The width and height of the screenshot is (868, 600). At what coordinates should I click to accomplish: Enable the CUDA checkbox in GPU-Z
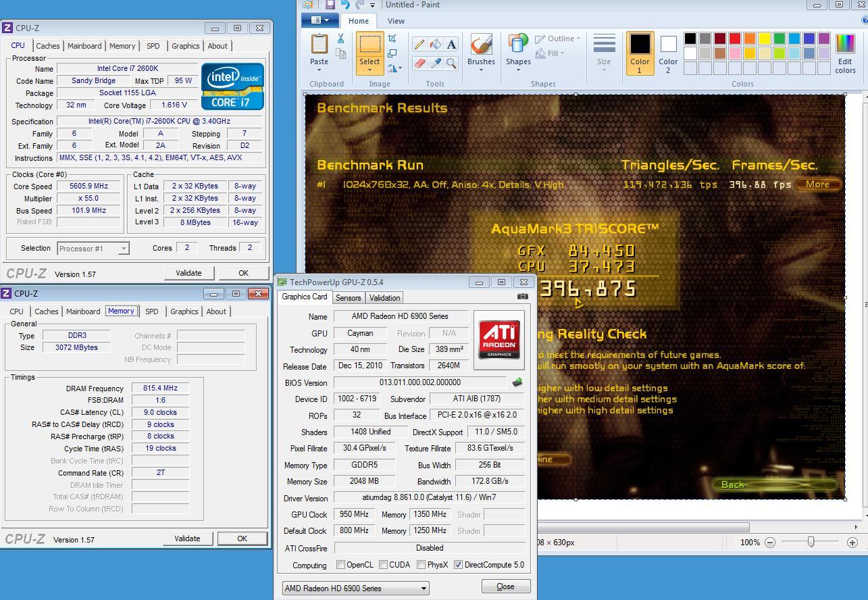pyautogui.click(x=384, y=565)
